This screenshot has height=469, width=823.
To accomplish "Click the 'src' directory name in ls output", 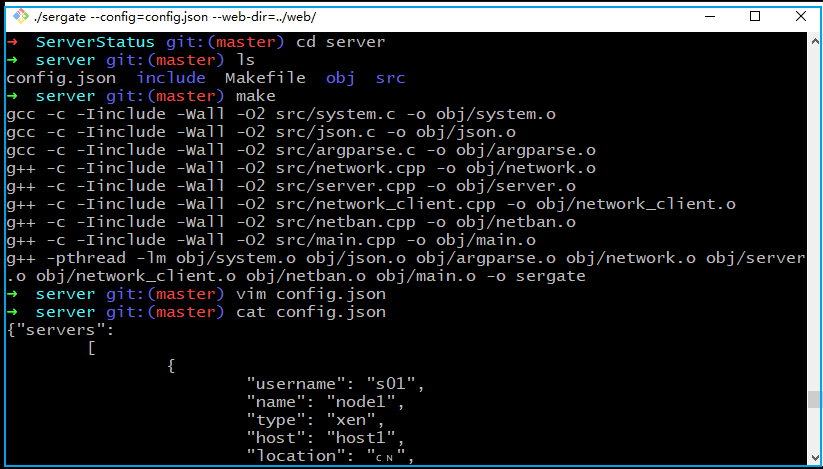I will pyautogui.click(x=390, y=78).
